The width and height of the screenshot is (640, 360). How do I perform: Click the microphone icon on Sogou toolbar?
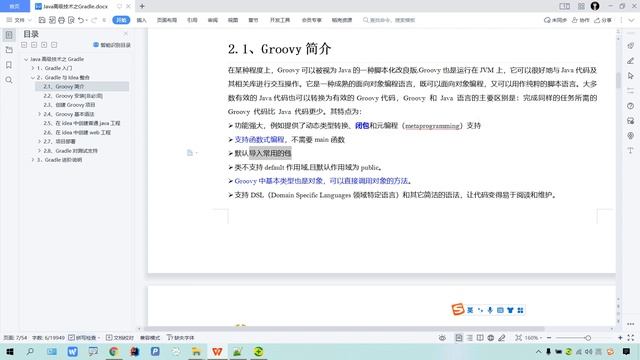tap(490, 310)
